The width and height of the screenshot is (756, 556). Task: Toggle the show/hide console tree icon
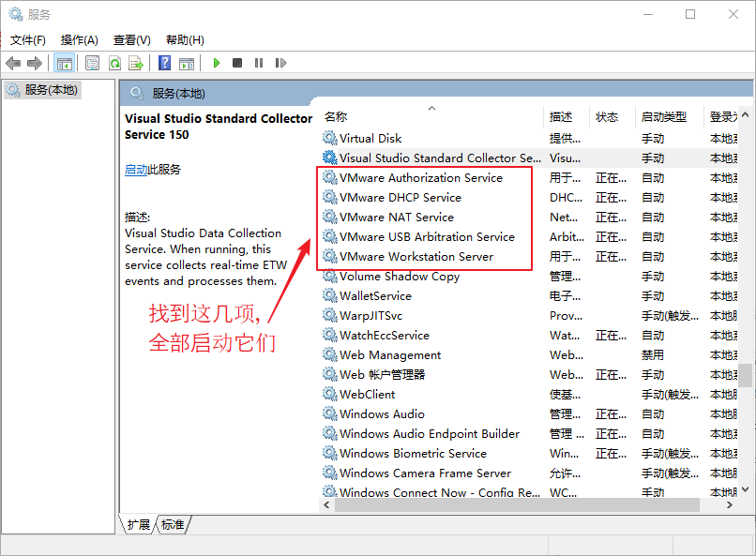click(x=64, y=63)
